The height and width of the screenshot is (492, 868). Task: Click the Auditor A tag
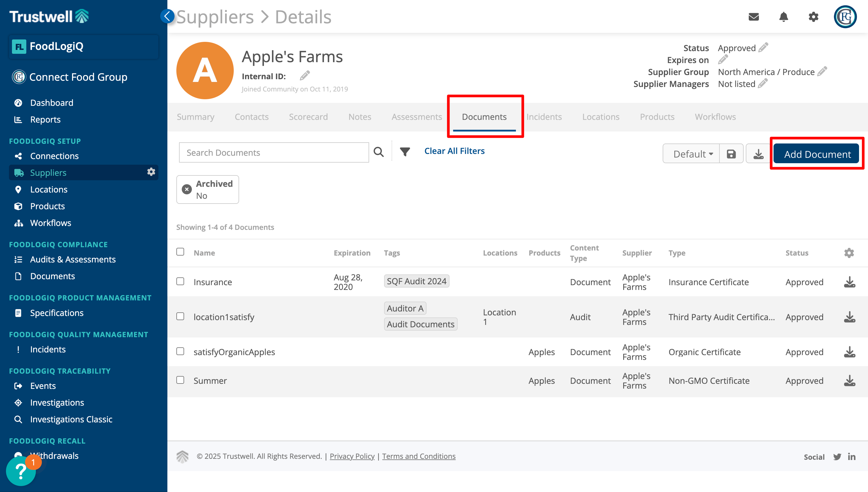[x=405, y=308]
